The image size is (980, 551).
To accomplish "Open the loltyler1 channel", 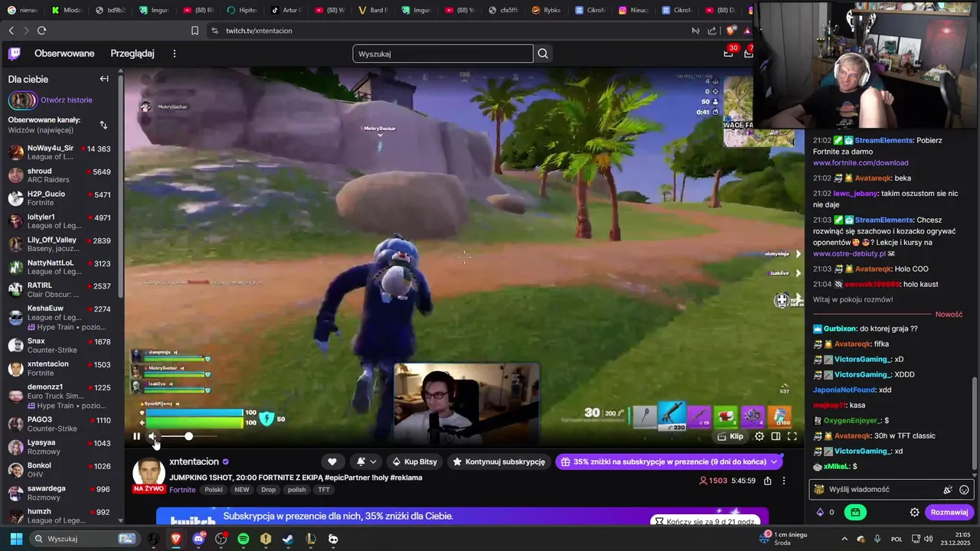I will [x=60, y=220].
